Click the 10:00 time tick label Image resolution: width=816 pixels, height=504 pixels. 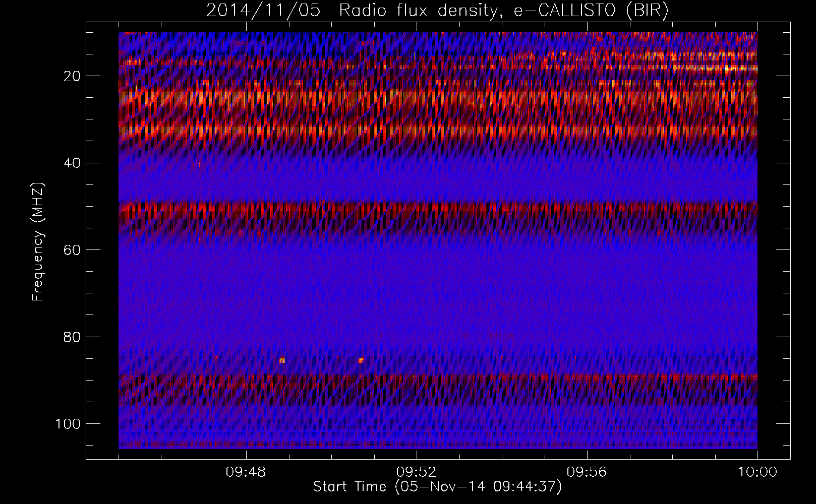coord(757,472)
